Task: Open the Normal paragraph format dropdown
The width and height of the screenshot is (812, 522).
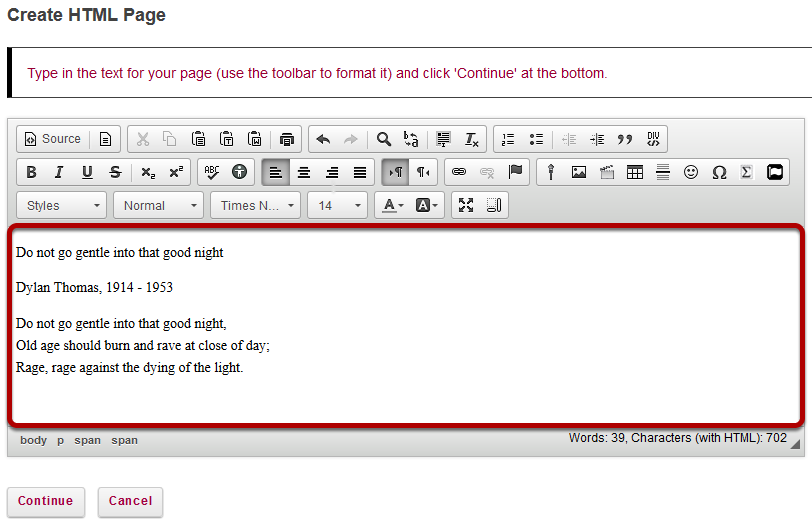Action: (x=159, y=205)
